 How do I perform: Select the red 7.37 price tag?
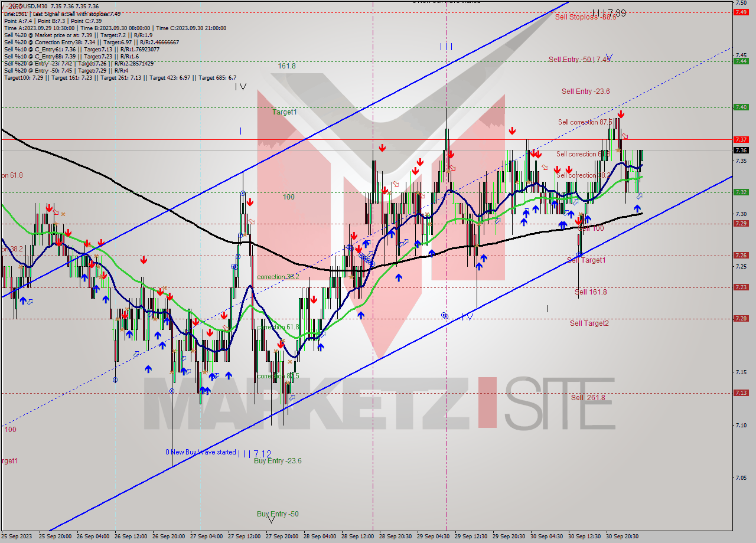pos(741,139)
